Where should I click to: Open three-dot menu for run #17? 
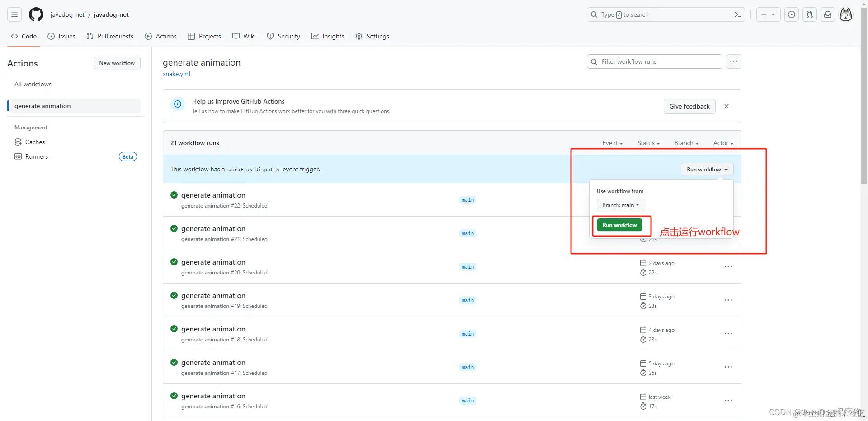click(728, 367)
